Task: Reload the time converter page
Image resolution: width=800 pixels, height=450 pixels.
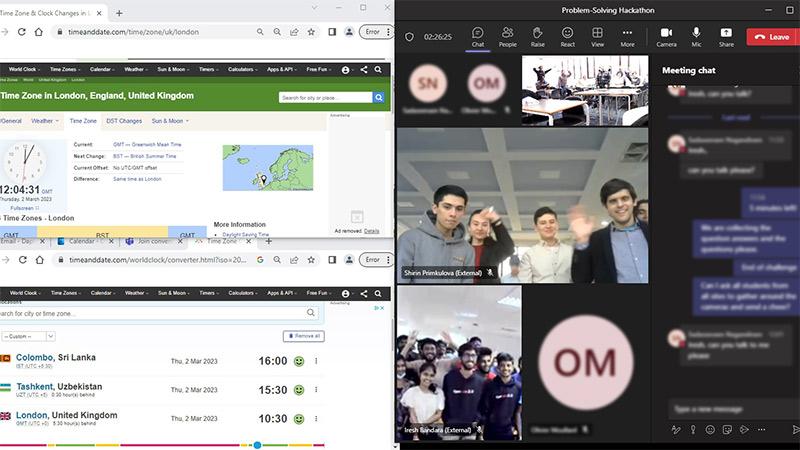Action: pyautogui.click(x=22, y=260)
